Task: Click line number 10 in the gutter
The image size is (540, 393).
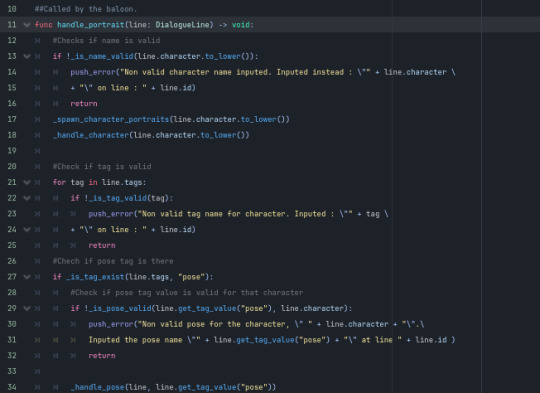Action: coord(12,9)
